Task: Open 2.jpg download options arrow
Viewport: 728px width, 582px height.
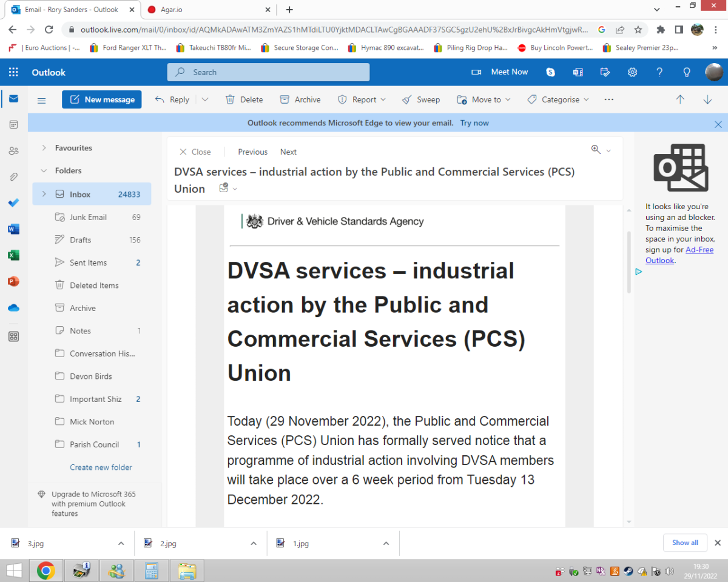Action: (254, 543)
